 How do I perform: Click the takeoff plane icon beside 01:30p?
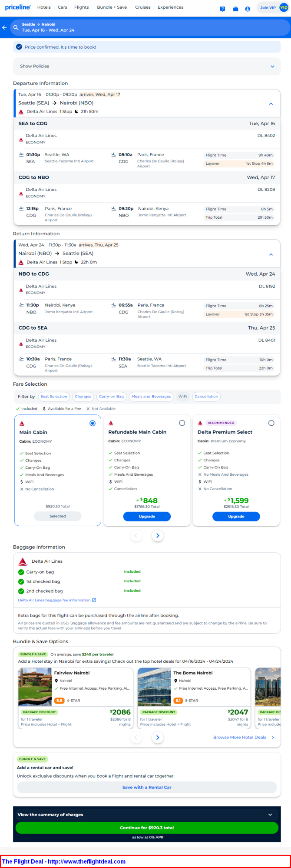click(21, 154)
